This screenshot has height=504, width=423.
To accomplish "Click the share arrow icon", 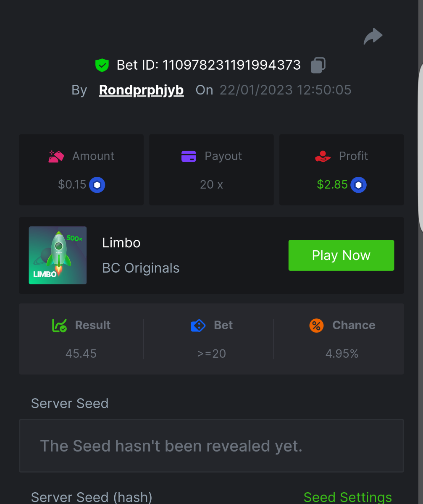I will pos(373,36).
